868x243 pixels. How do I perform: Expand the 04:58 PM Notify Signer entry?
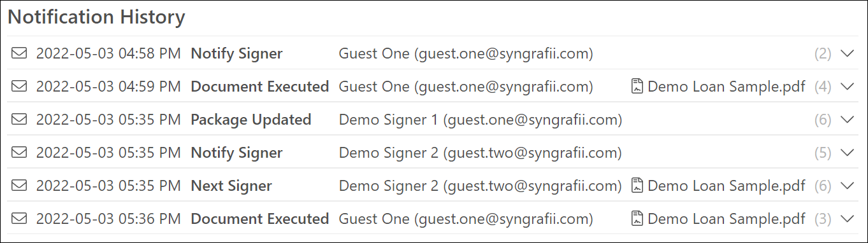[847, 54]
